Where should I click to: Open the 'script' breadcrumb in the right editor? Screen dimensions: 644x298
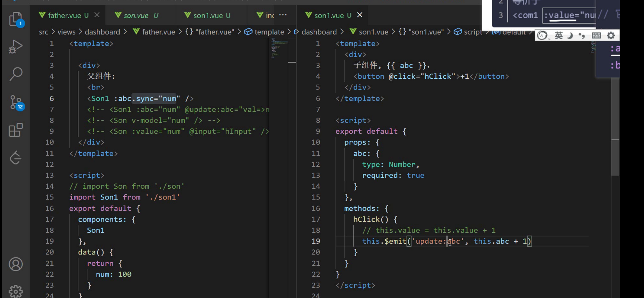pyautogui.click(x=468, y=32)
